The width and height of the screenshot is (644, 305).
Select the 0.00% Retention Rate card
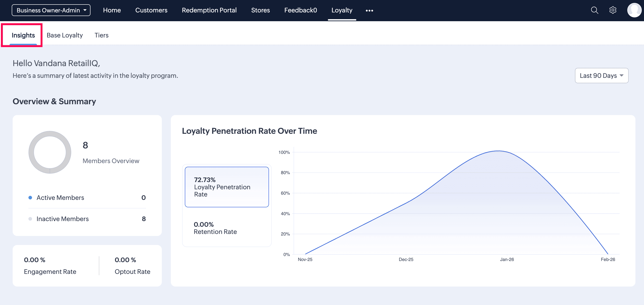227,228
